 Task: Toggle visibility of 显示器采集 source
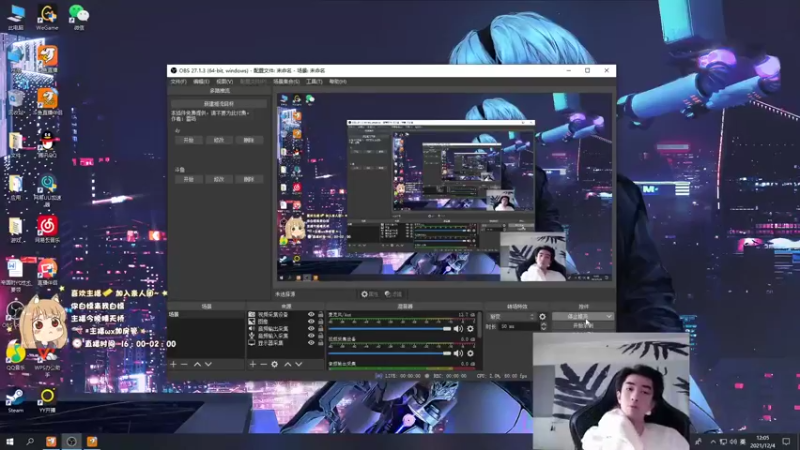click(x=311, y=343)
